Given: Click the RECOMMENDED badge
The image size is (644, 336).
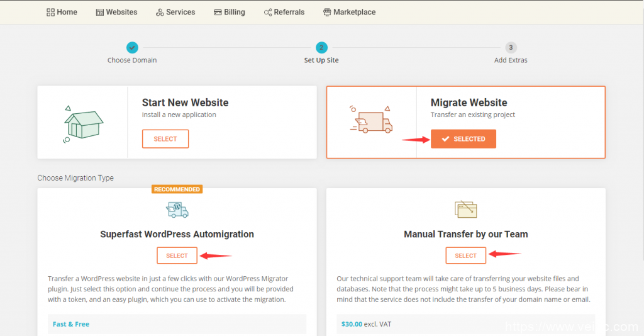Looking at the screenshot, I should click(177, 189).
